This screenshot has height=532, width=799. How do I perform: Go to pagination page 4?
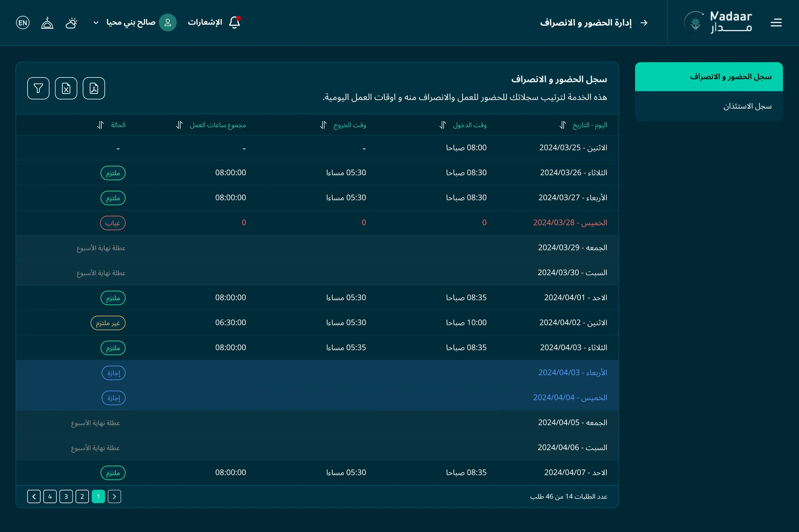pyautogui.click(x=50, y=496)
